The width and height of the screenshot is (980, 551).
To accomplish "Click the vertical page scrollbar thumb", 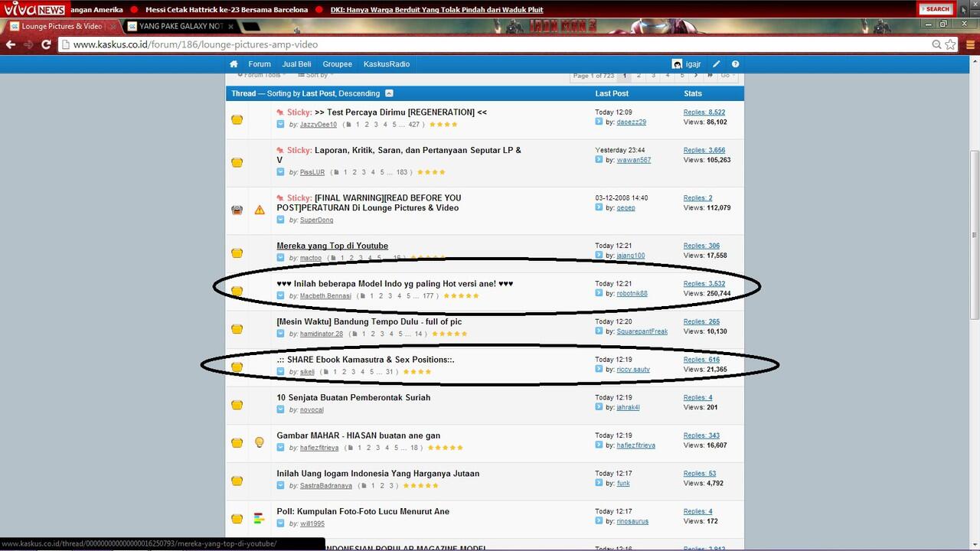I will point(974,233).
